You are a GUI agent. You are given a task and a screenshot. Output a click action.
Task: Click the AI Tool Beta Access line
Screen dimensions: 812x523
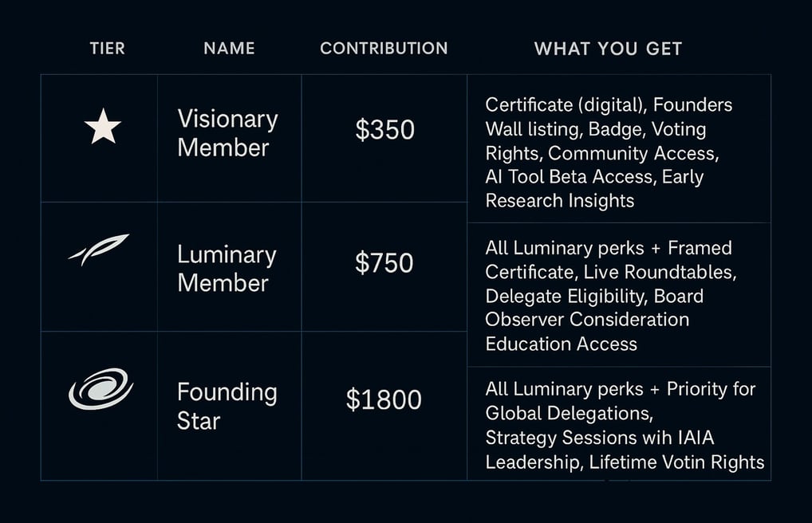(x=594, y=177)
